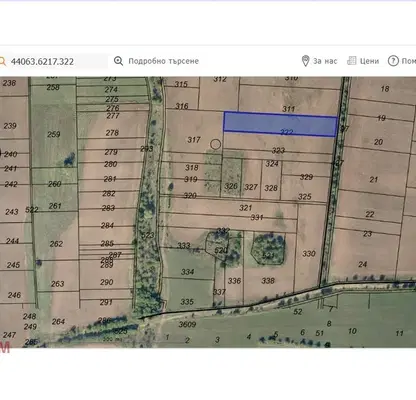416x400 pixels.
Task: Open the Подробно търсене link
Action: [x=163, y=61]
